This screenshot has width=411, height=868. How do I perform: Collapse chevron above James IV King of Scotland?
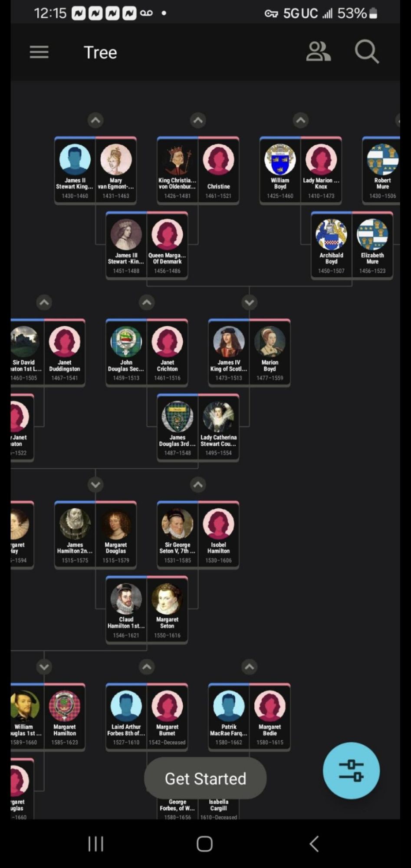pyautogui.click(x=249, y=302)
